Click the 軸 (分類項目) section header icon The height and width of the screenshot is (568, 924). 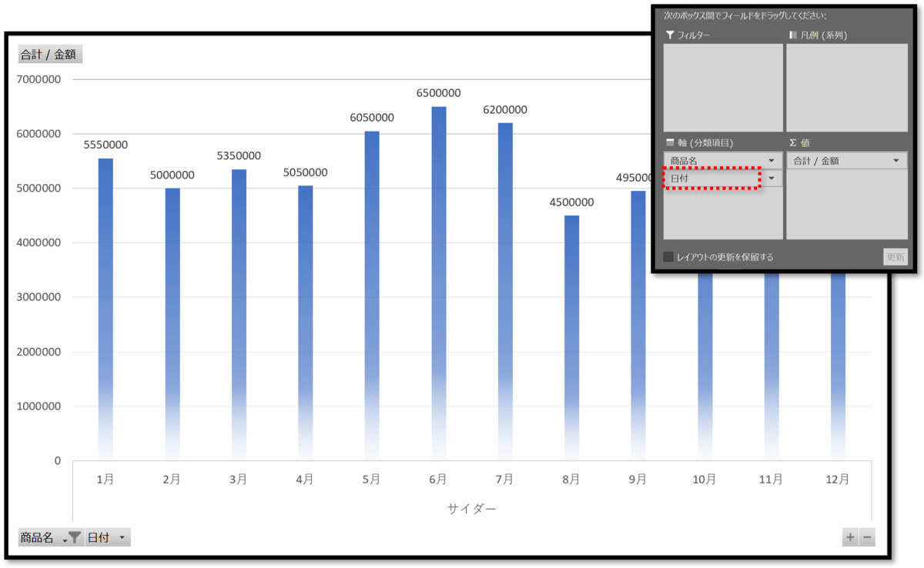coord(670,142)
